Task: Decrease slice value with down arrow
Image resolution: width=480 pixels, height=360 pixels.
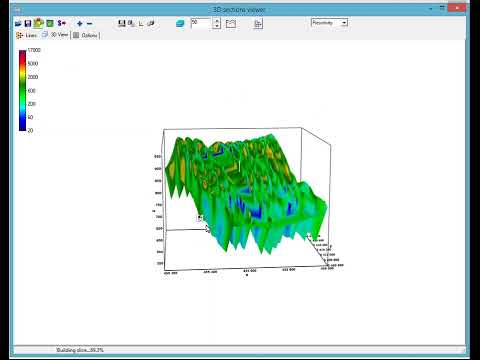Action: coord(217,26)
